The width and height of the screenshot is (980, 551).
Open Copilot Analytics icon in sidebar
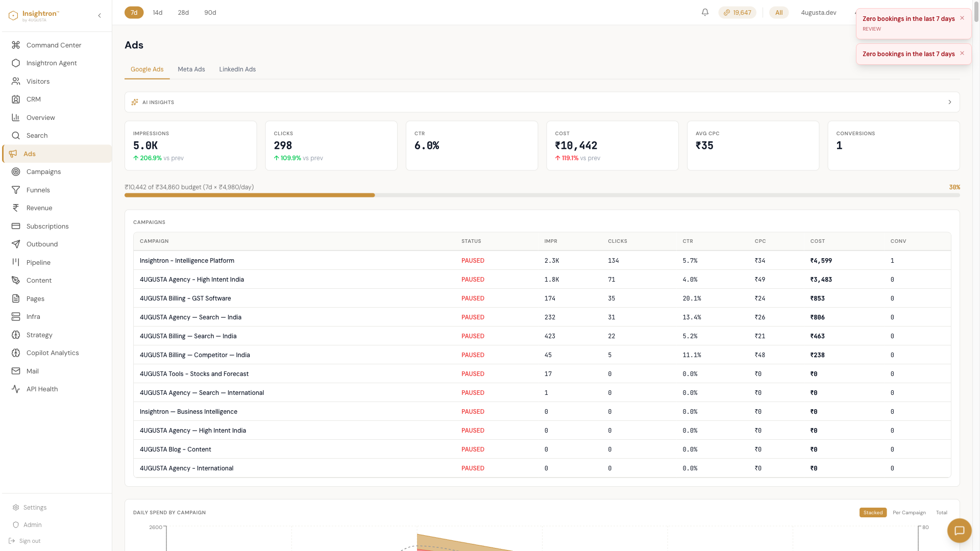click(x=16, y=353)
